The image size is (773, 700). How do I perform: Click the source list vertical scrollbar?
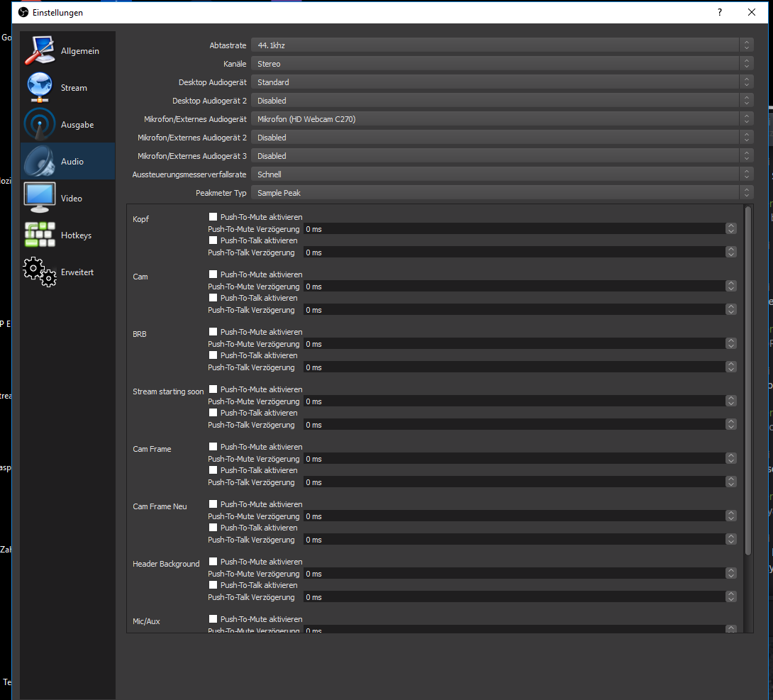click(748, 381)
